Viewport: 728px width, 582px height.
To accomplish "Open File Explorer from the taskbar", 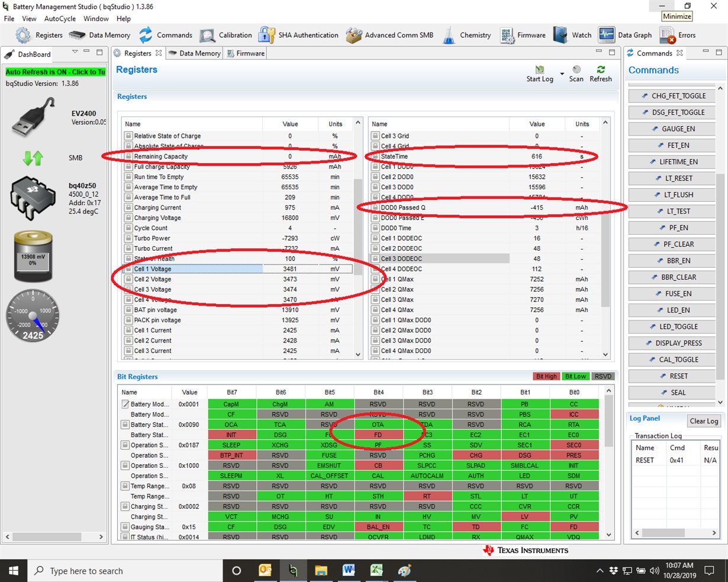I will pyautogui.click(x=321, y=571).
